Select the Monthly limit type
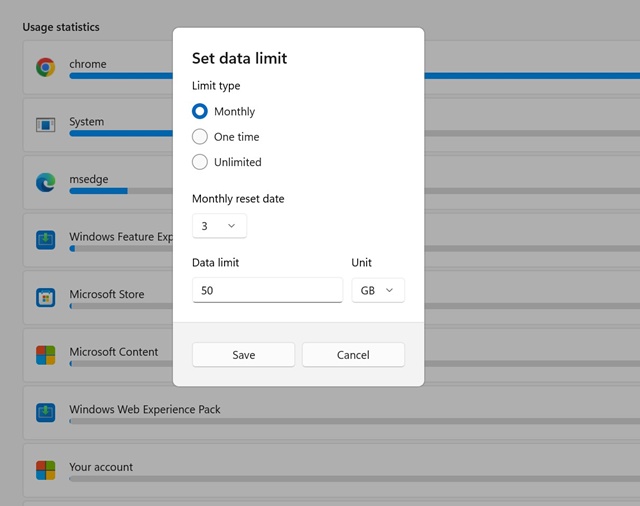This screenshot has width=640, height=506. click(200, 112)
